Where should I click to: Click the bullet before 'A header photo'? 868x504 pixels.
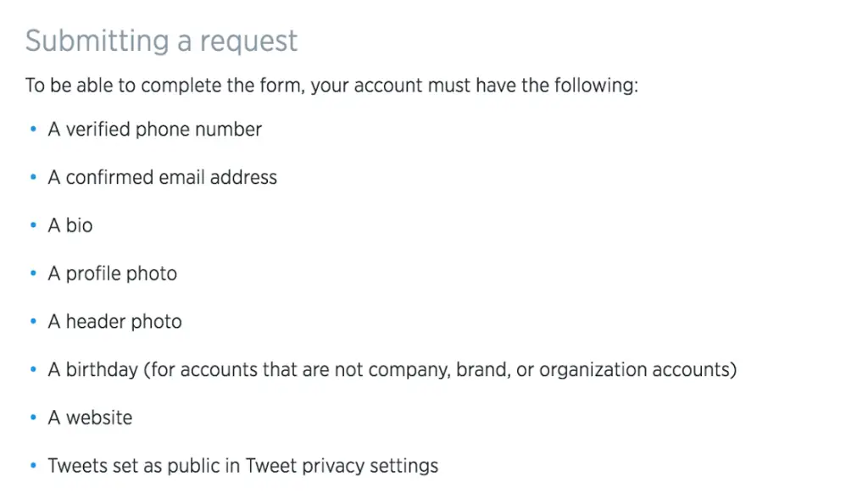pos(33,321)
